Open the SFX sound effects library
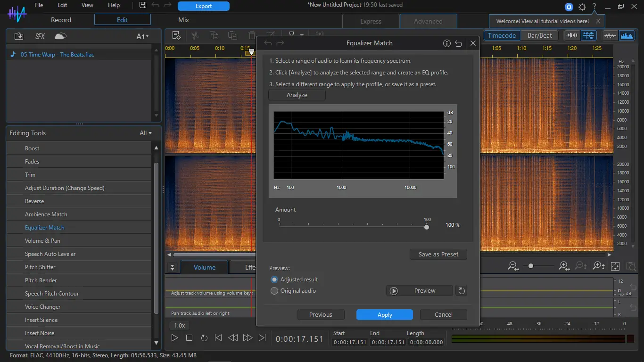Screen dimensions: 644x362 point(40,36)
